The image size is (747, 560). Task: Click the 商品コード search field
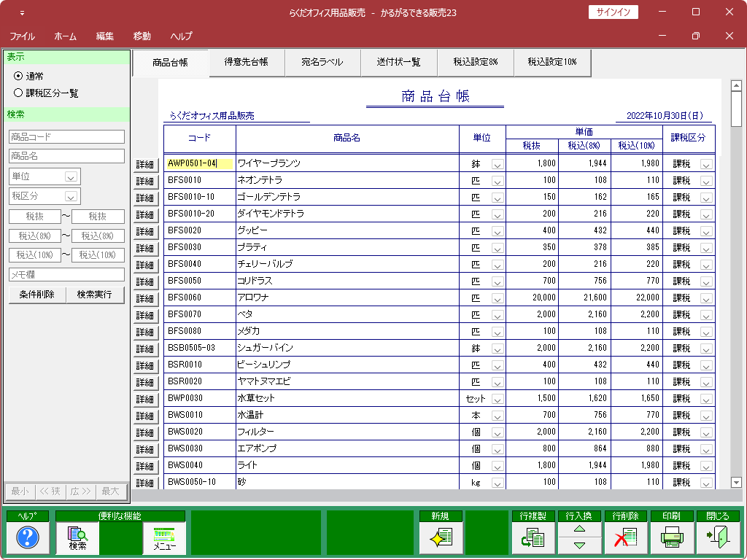(x=66, y=136)
